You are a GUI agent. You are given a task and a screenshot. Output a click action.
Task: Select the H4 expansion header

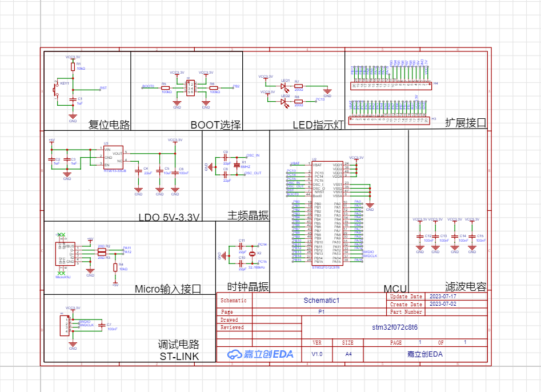pos(391,86)
